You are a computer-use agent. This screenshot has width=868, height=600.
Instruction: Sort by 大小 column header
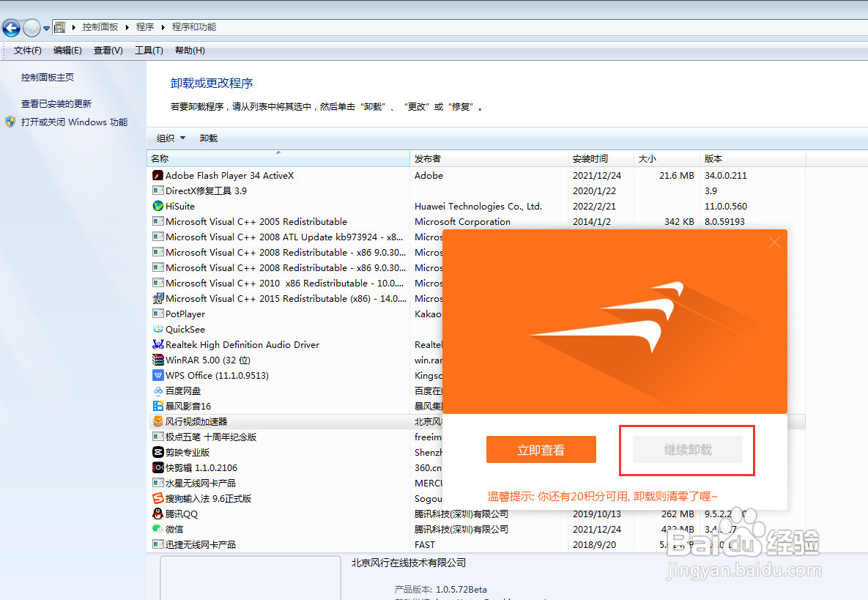click(x=667, y=158)
